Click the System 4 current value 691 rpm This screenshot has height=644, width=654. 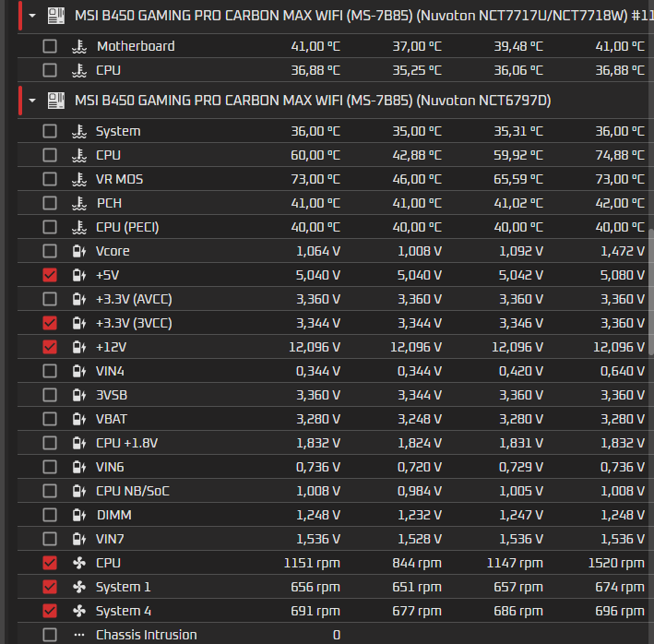(315, 611)
